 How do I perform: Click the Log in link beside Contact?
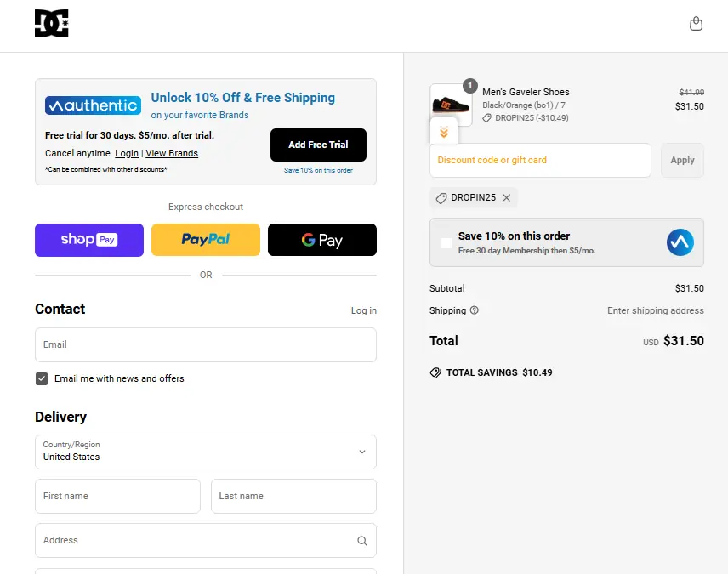[x=363, y=311]
